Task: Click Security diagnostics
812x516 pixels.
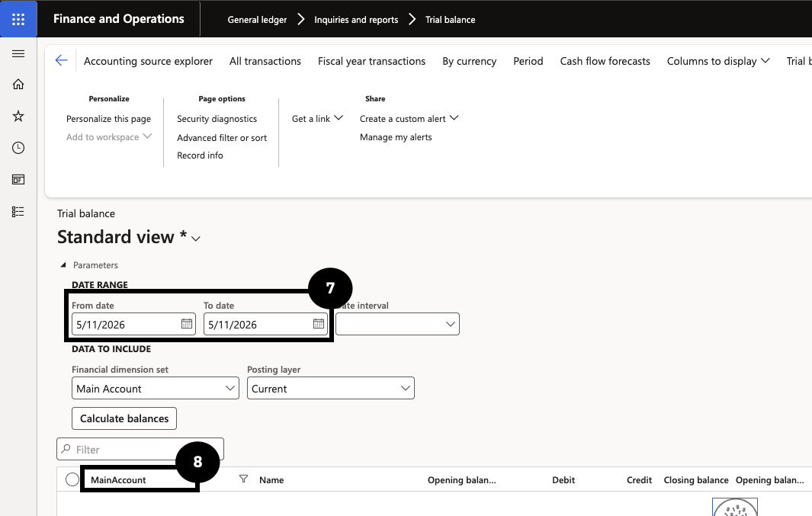Action: tap(217, 118)
